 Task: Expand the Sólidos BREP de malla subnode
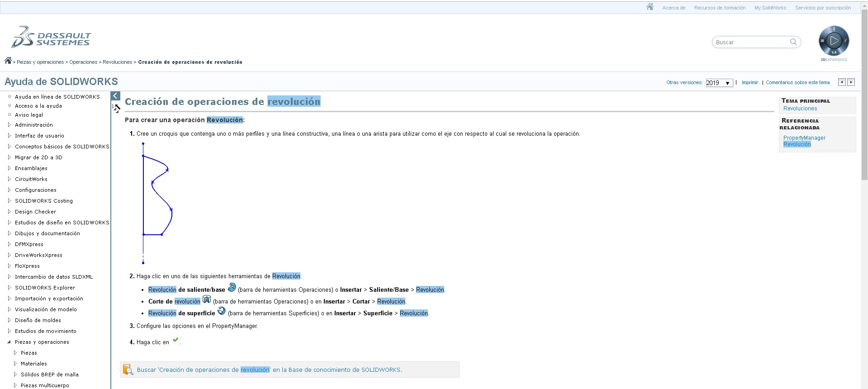point(15,374)
